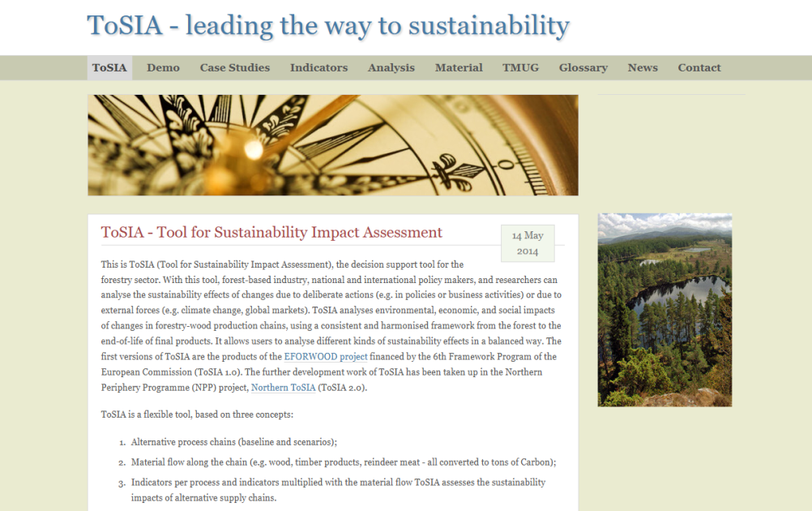Click list item starting 'Material flow along the chain'
Image resolution: width=812 pixels, height=511 pixels.
pyautogui.click(x=344, y=462)
